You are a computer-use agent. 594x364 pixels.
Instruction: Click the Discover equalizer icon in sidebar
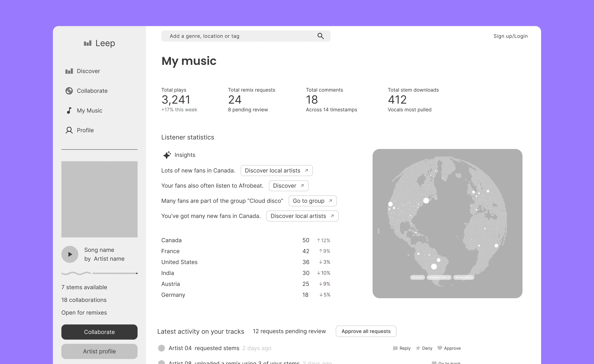69,71
